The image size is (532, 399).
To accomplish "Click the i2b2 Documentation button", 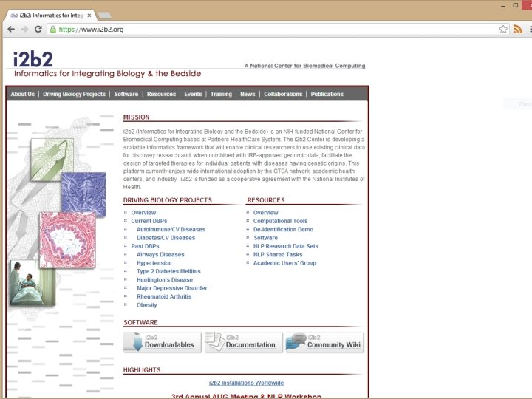I will [x=243, y=342].
